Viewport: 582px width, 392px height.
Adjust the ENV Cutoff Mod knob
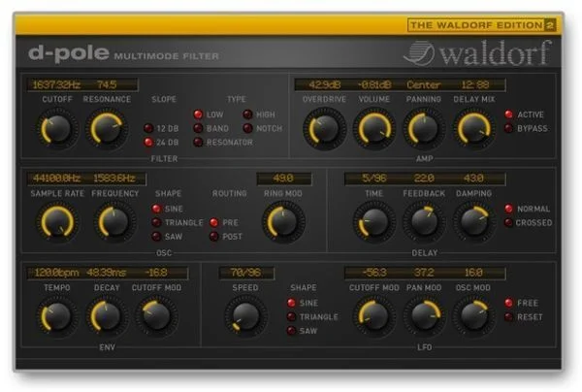(156, 316)
